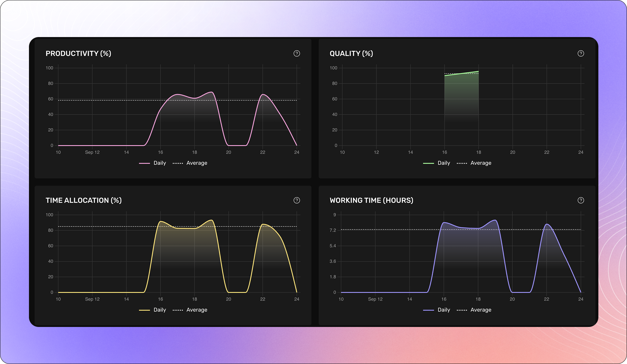Toggle Daily series in Productivity legend
The width and height of the screenshot is (627, 364).
pyautogui.click(x=159, y=163)
